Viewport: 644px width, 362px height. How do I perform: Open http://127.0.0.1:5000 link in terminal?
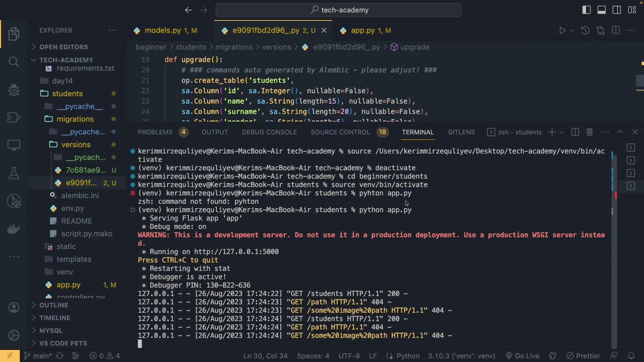pos(236,251)
